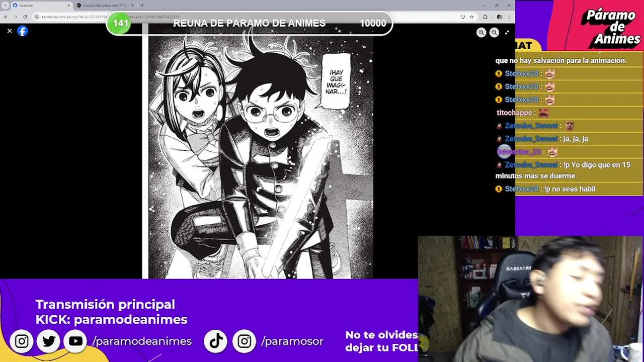The width and height of the screenshot is (644, 362).
Task: Click the 10000 goal number
Action: [x=373, y=23]
